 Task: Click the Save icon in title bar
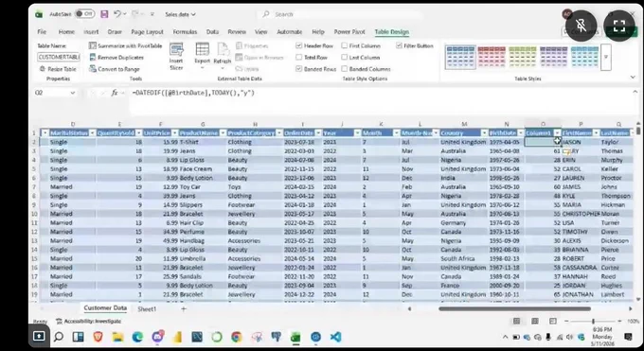tap(104, 14)
